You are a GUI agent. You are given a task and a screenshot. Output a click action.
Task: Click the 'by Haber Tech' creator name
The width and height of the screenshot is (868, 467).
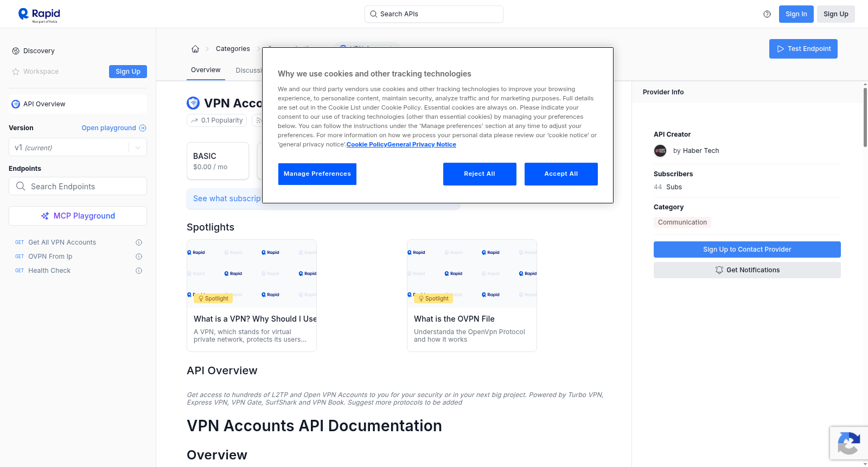[696, 151]
